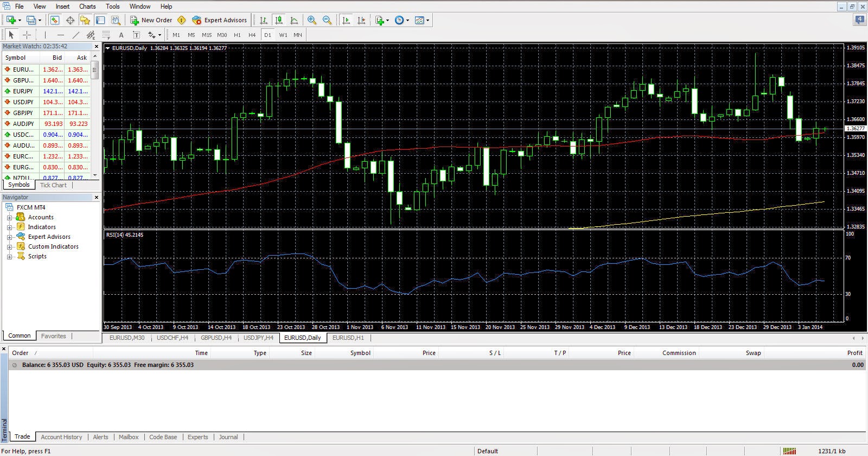Screen dimensions: 868x456
Task: Open the Indicators list dropdown arrow
Action: 387,20
